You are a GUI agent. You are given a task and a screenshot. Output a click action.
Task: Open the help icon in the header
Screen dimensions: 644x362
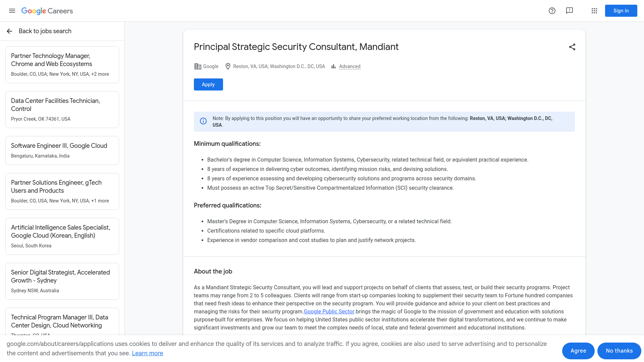[x=552, y=11]
